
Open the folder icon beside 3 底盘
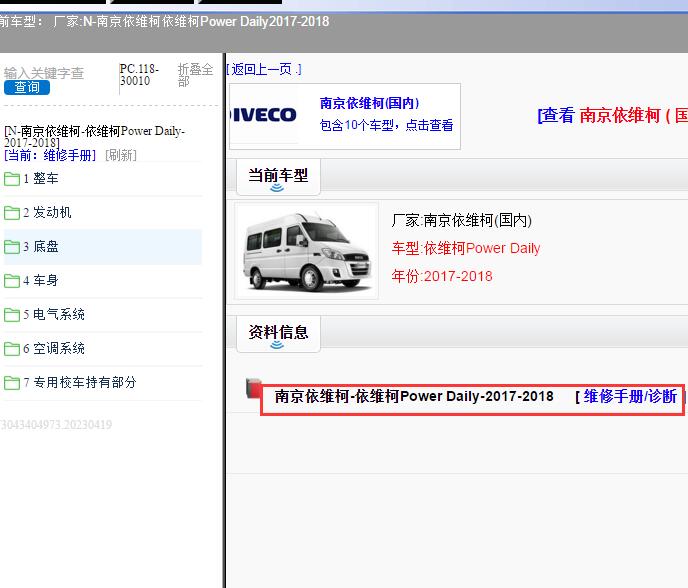pos(12,247)
